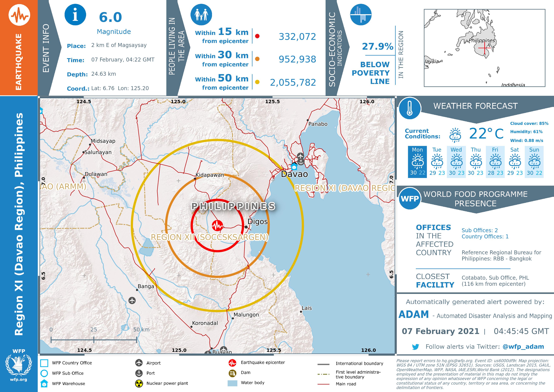Click the Digos city label on map

tap(257, 222)
